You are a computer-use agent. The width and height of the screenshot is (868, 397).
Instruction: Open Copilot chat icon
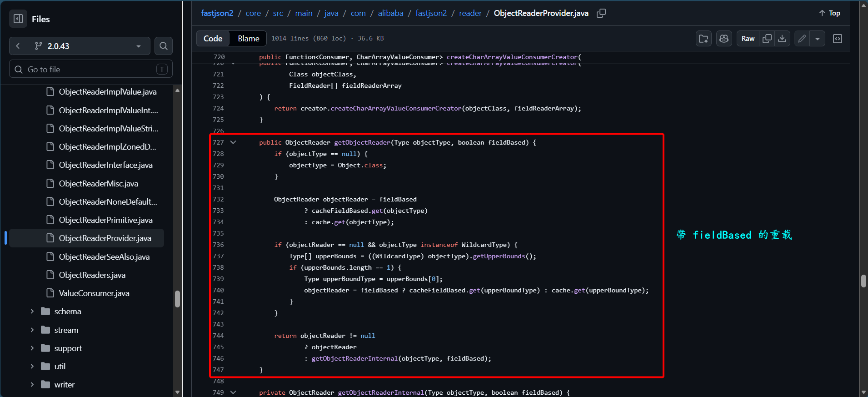(x=724, y=39)
